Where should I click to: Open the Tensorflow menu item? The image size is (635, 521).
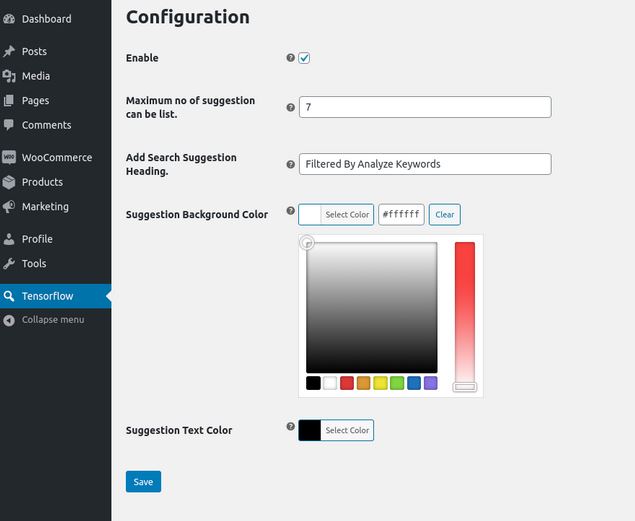[55, 296]
